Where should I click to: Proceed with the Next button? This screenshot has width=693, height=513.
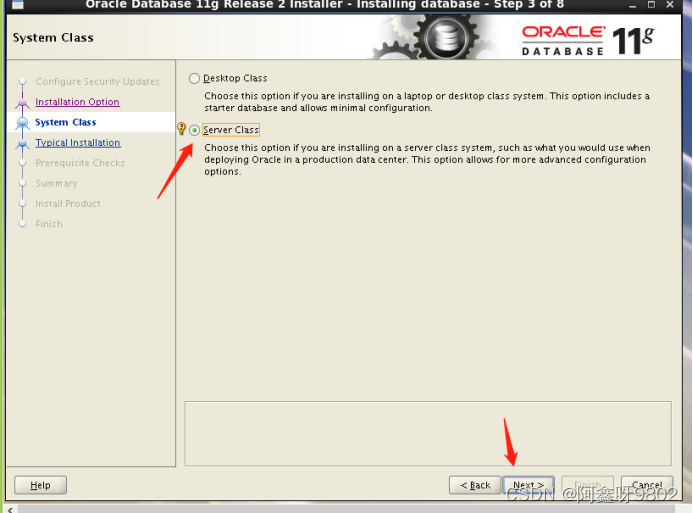click(528, 485)
